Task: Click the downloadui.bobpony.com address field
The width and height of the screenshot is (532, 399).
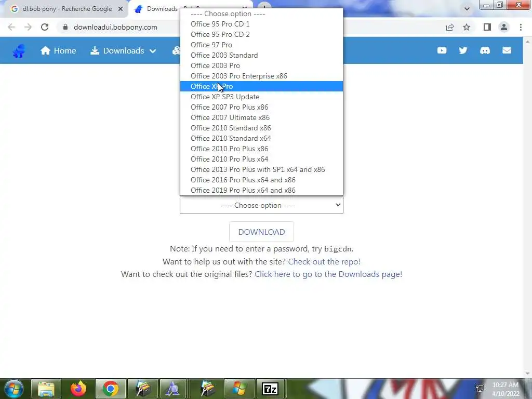Action: click(x=115, y=27)
